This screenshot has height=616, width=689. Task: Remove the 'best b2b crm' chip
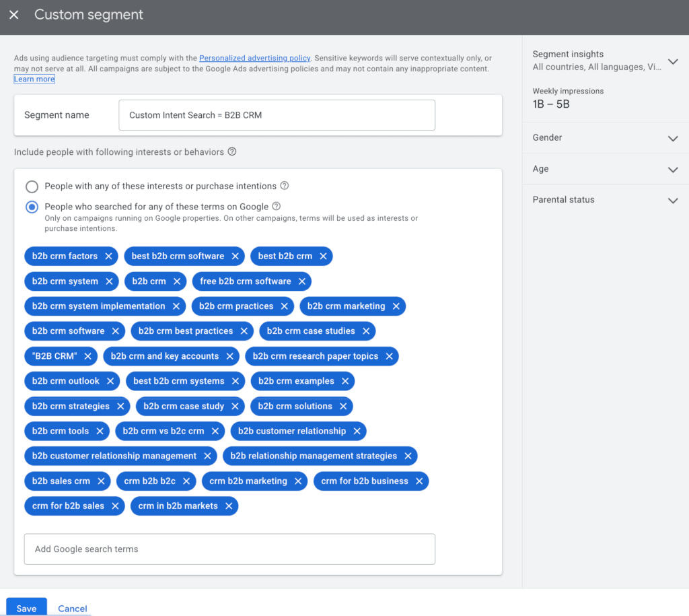pos(323,256)
